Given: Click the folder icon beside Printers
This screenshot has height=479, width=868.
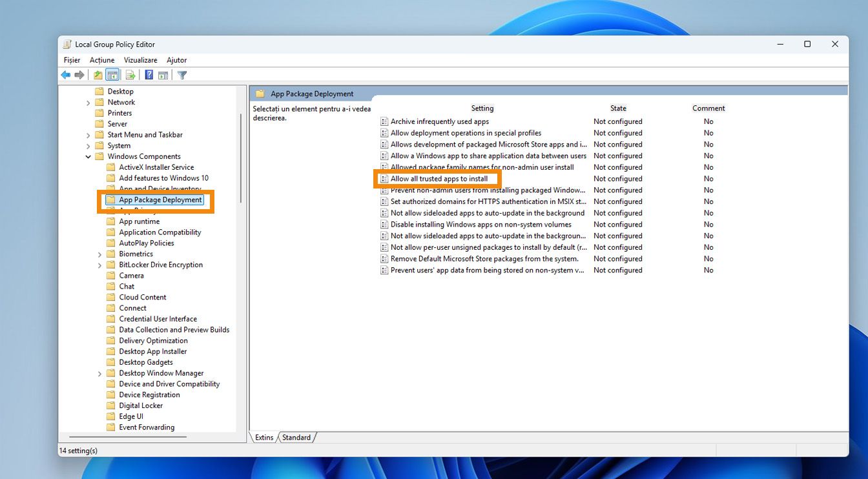Looking at the screenshot, I should click(99, 113).
